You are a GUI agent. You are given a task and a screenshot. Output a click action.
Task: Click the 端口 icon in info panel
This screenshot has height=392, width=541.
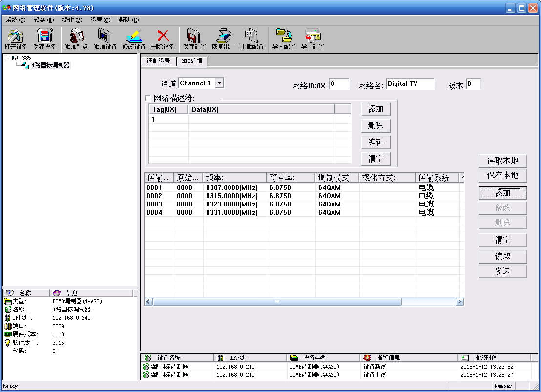tap(8, 326)
